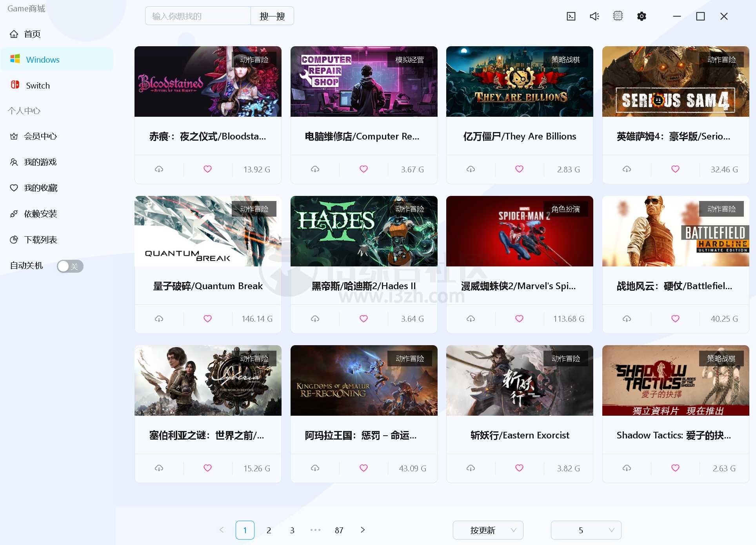Toggle heart for Marvel's Spider-Man 2
This screenshot has height=545, width=756.
pyautogui.click(x=519, y=319)
